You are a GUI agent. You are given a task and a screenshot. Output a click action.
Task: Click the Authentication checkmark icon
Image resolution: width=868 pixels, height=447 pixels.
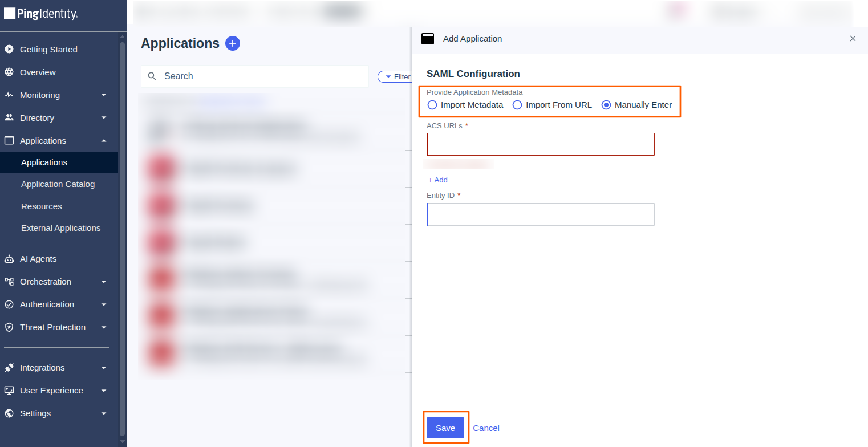pyautogui.click(x=9, y=304)
